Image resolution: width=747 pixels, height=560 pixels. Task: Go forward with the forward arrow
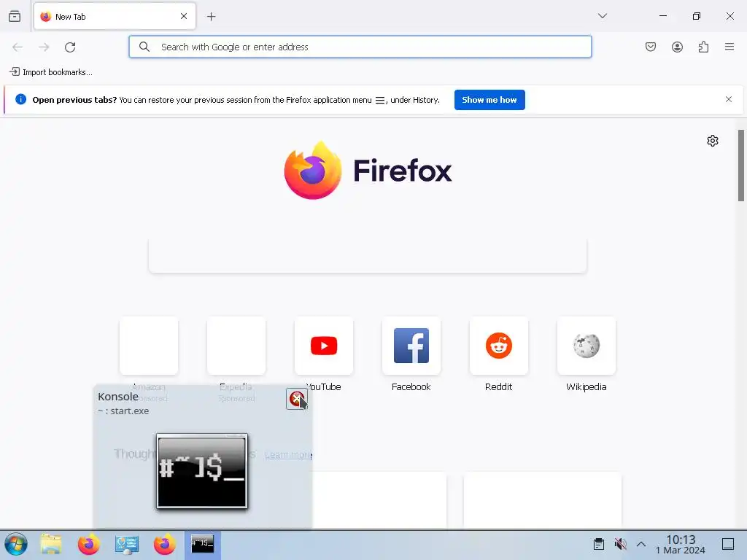[44, 47]
